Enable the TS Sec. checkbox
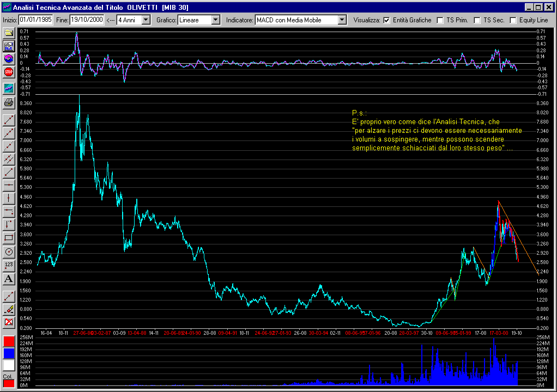The image size is (557, 392). point(477,20)
